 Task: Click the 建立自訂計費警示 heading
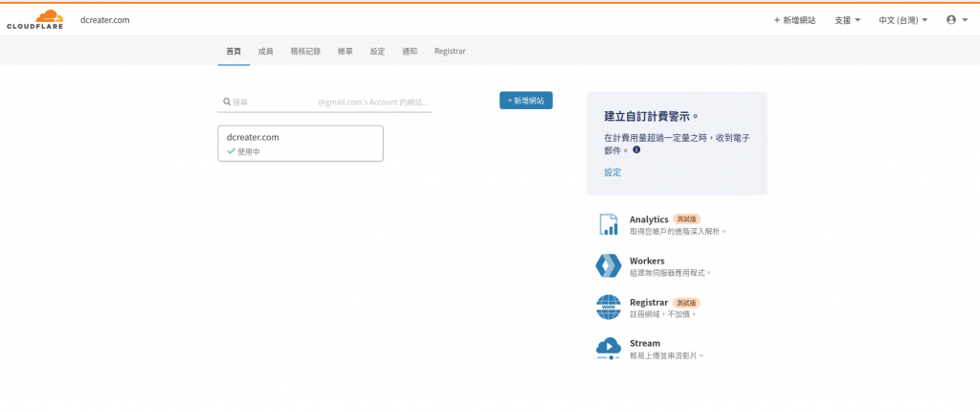[651, 117]
